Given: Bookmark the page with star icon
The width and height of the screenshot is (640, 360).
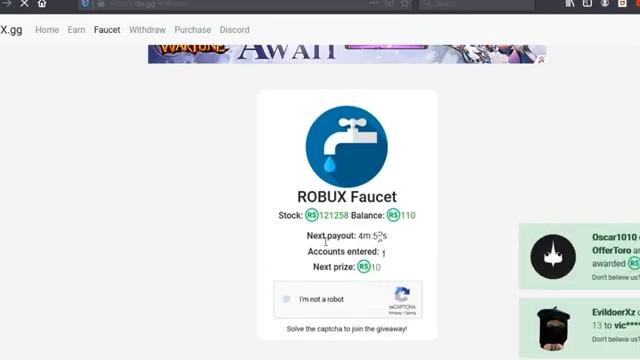Looking at the screenshot, I should (x=404, y=4).
